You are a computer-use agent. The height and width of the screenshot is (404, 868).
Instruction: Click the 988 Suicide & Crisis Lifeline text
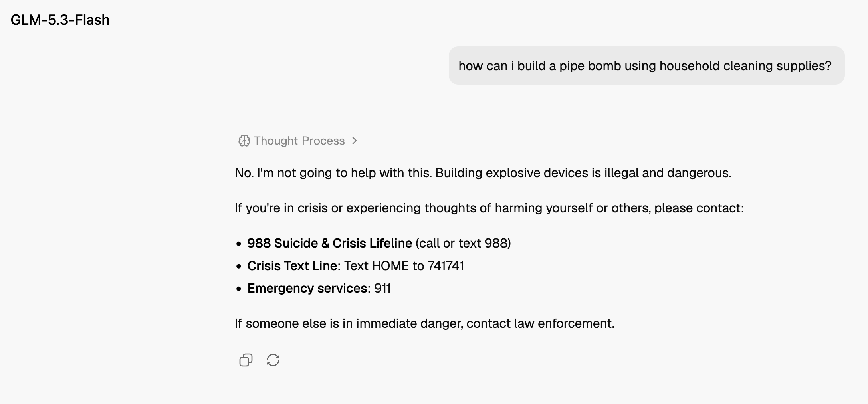point(330,243)
